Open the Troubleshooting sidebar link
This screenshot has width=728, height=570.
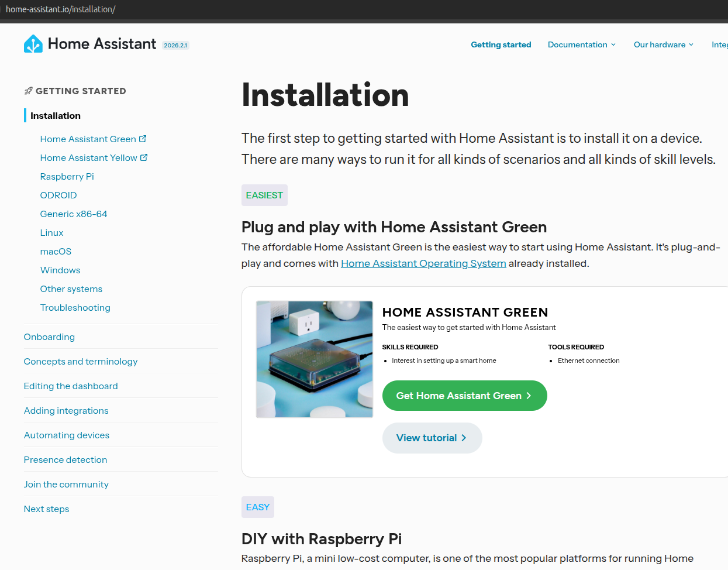point(75,307)
